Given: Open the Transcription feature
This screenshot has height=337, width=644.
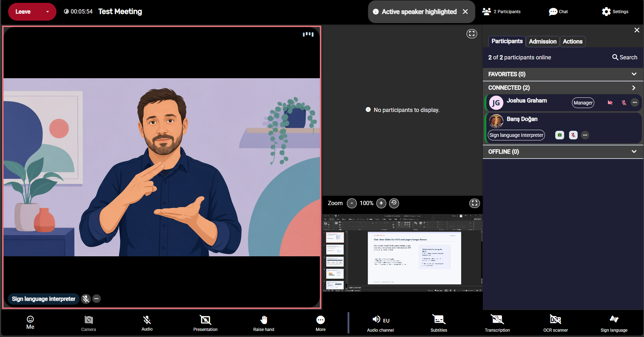Looking at the screenshot, I should coord(497,323).
